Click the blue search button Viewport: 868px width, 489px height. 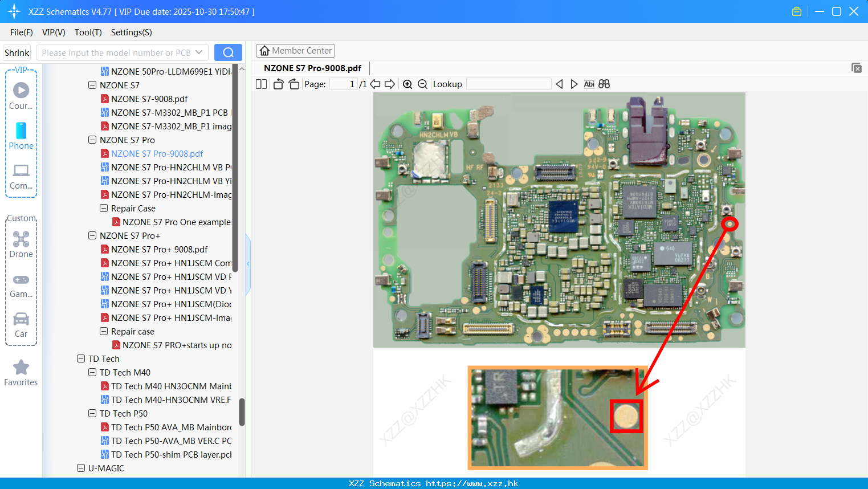(x=228, y=52)
